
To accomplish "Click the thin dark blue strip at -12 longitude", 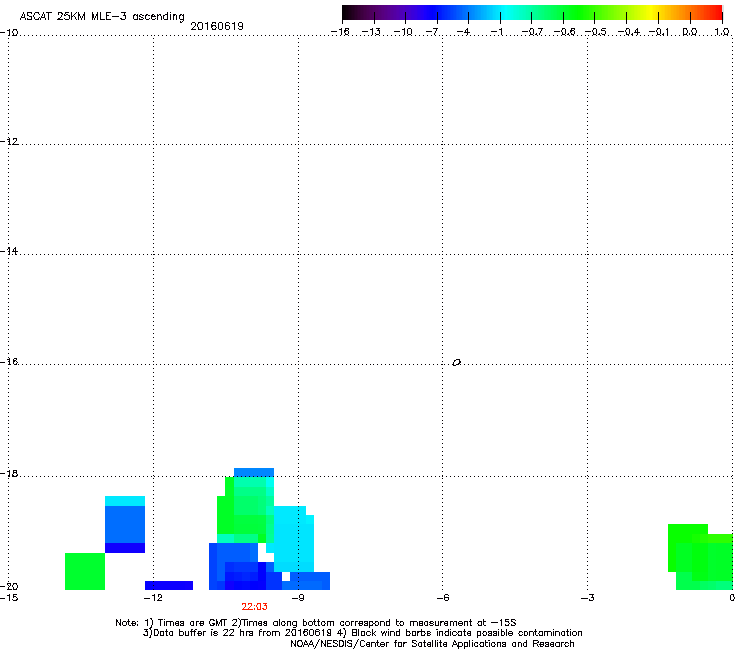I will click(169, 585).
